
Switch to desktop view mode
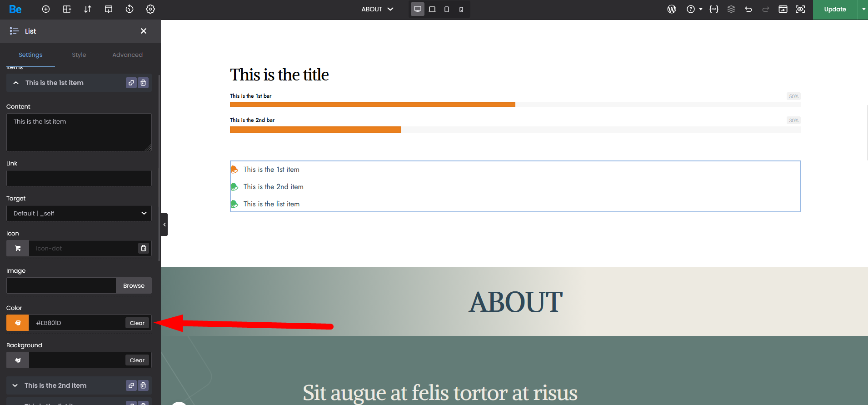(x=417, y=9)
